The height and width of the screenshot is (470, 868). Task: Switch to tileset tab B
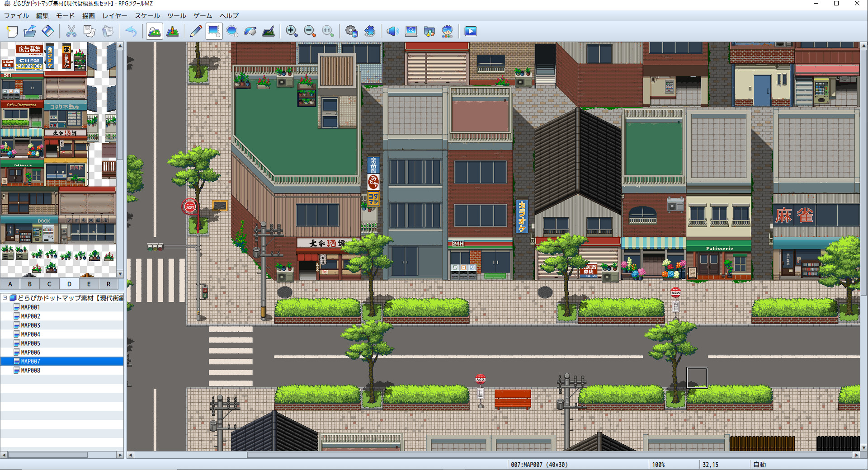[x=29, y=284]
